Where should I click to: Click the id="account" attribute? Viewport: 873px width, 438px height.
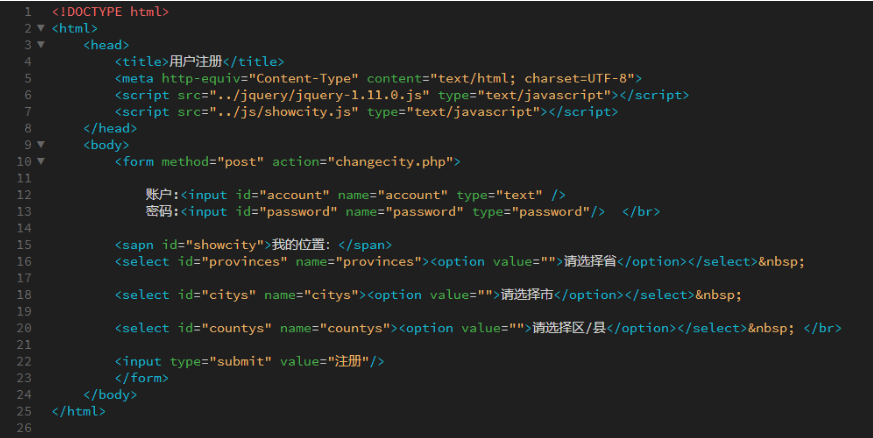282,195
